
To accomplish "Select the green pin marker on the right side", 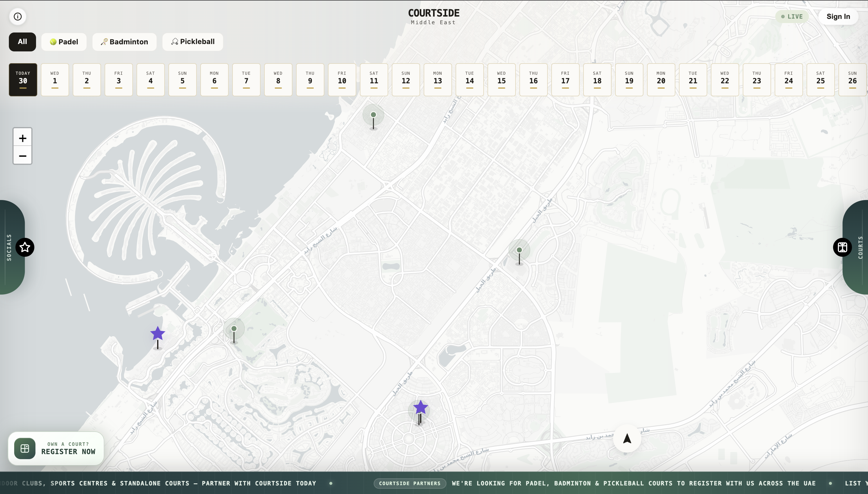I will point(519,250).
